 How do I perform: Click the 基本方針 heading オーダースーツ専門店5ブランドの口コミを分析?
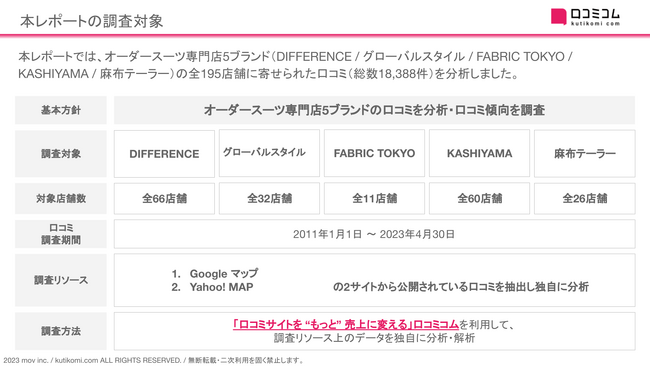[x=374, y=110]
